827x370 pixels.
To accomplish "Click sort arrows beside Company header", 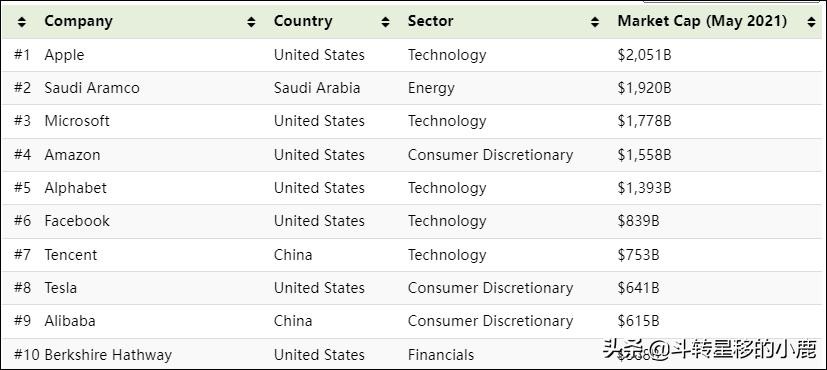I will [x=251, y=22].
